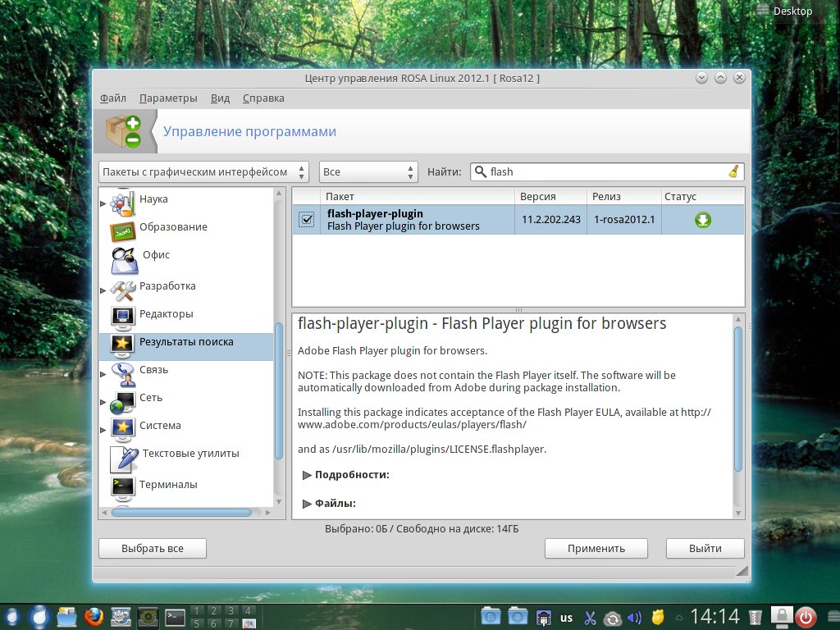840x630 pixels.
Task: Expand the Наука category tree arrow
Action: coord(103,203)
